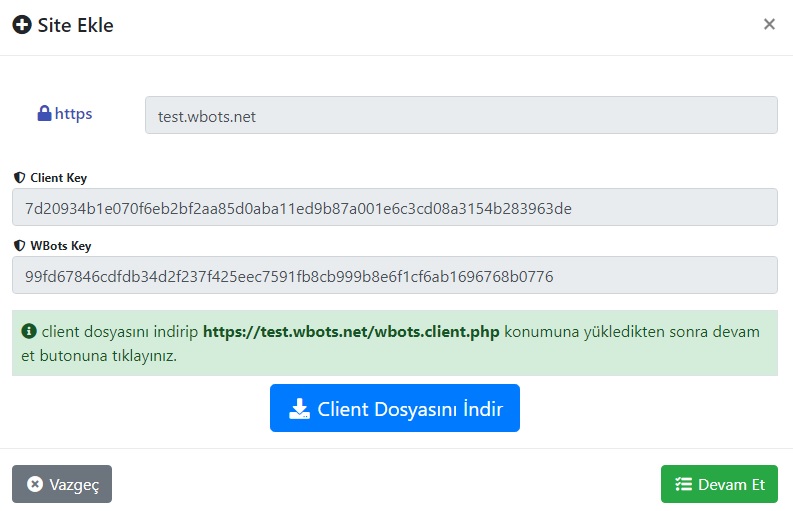Click the circled X icon in Vazgeç

35,484
